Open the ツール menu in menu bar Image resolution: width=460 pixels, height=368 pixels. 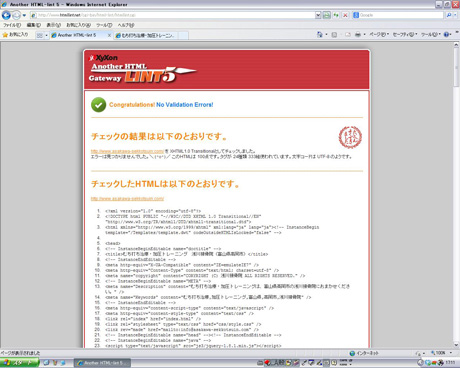click(x=104, y=25)
